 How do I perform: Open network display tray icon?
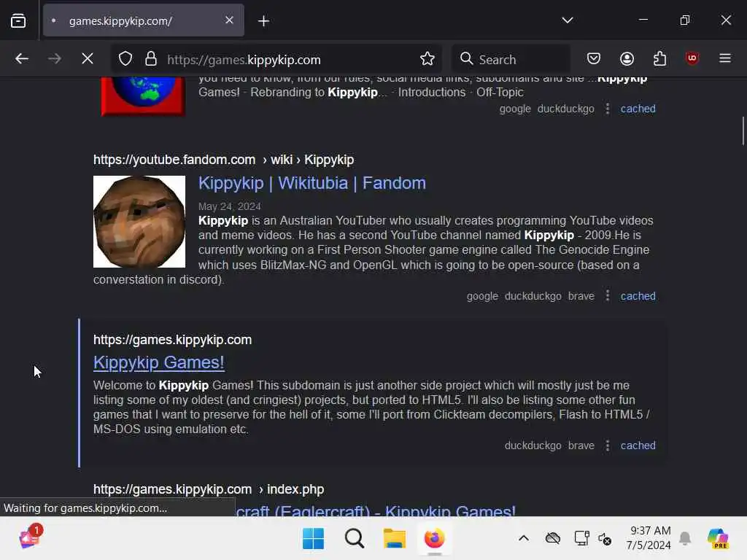click(581, 539)
